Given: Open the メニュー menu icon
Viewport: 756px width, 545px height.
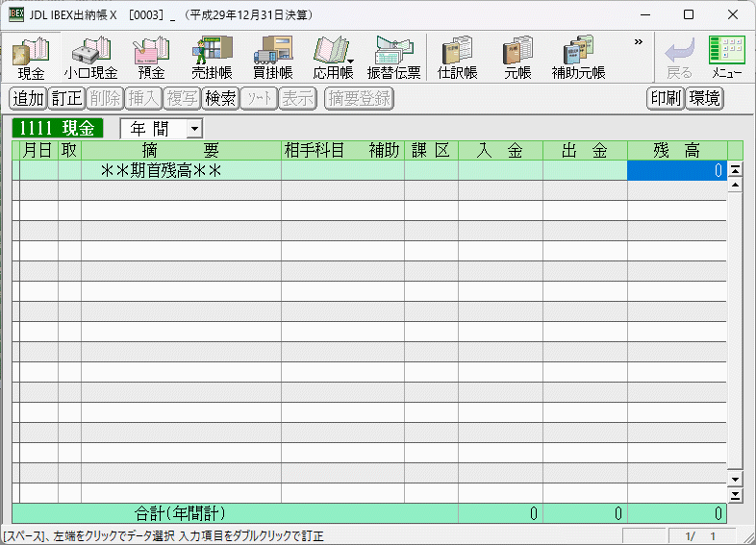Looking at the screenshot, I should (x=727, y=58).
